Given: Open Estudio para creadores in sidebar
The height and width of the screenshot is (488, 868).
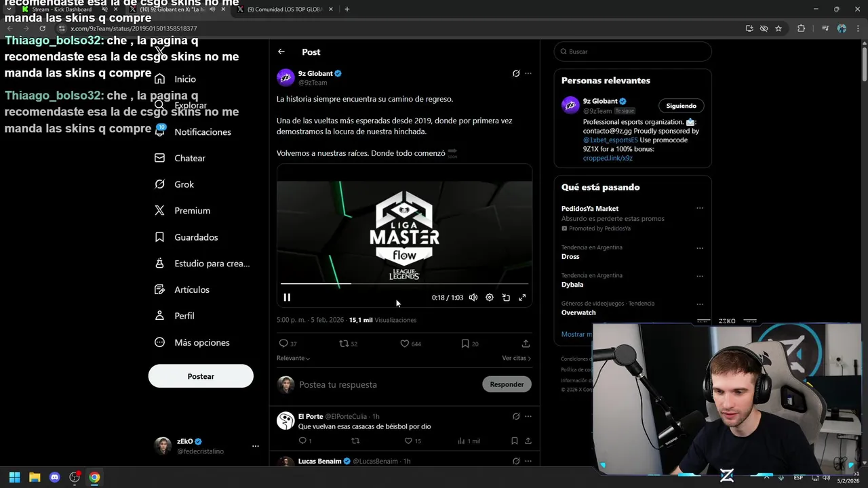Looking at the screenshot, I should (202, 264).
